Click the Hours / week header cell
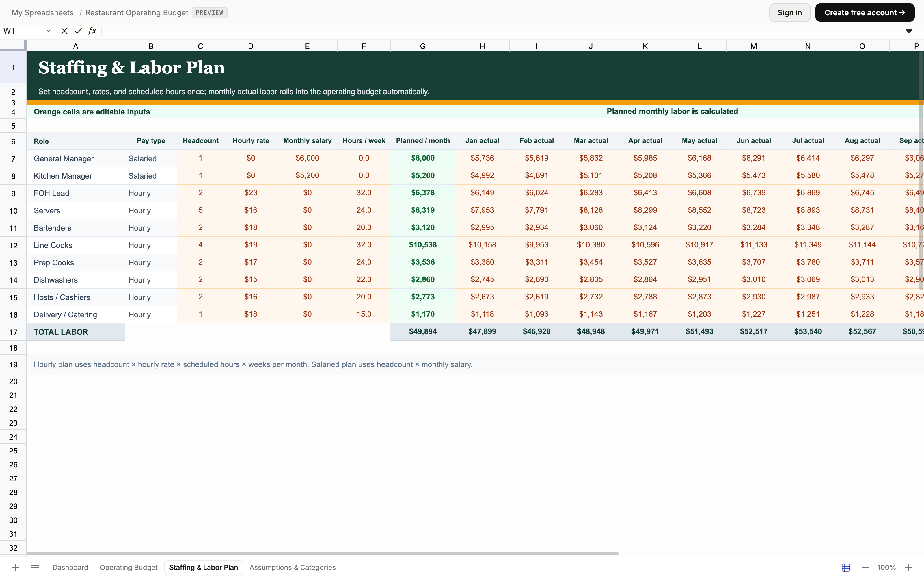The width and height of the screenshot is (924, 578). pos(364,141)
